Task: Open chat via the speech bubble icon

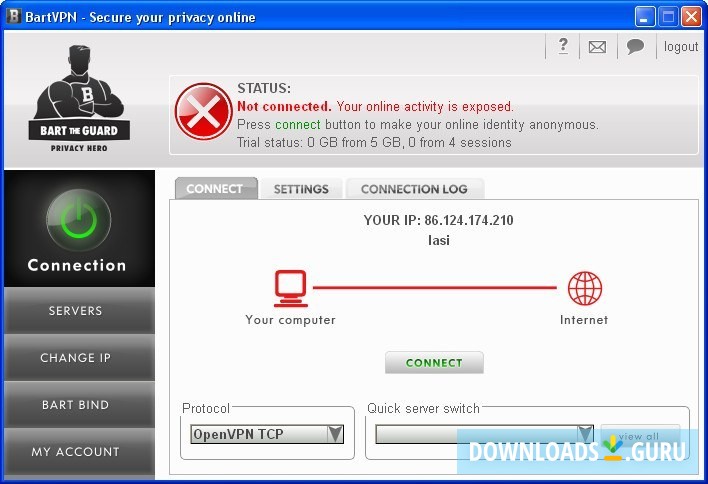Action: click(635, 46)
